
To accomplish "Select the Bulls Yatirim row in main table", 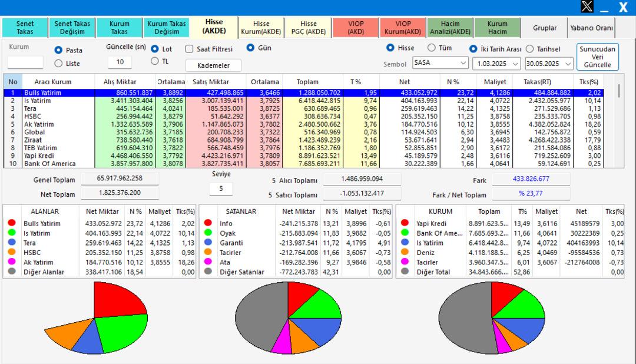I will coord(303,92).
